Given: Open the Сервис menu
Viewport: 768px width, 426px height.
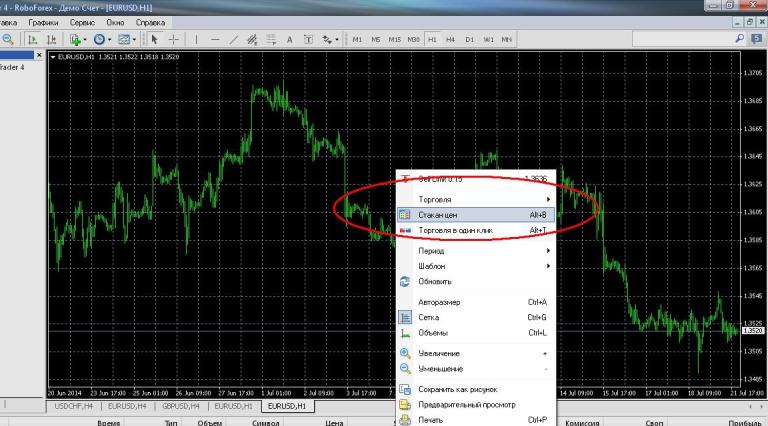Looking at the screenshot, I should point(82,23).
